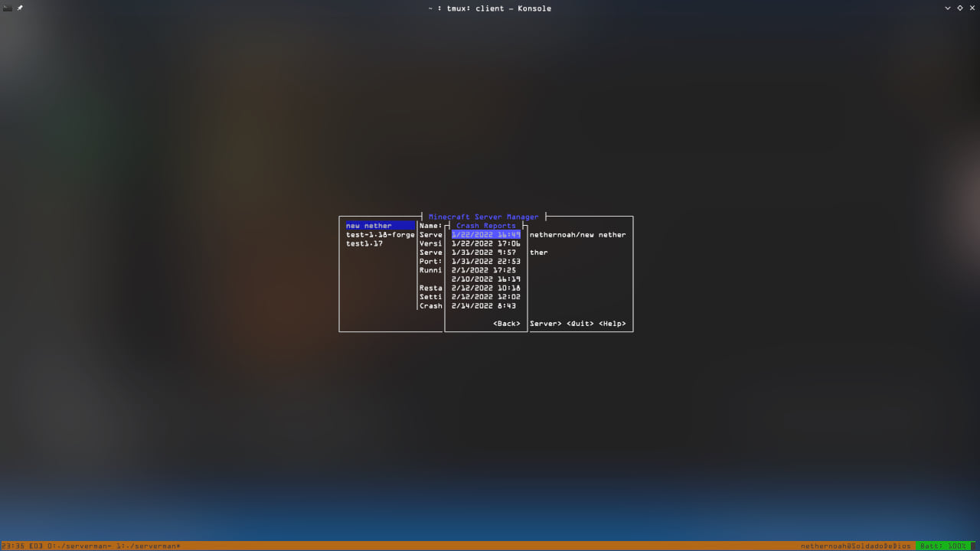
Task: Open crash report 2/12/2022 12:02
Action: pyautogui.click(x=485, y=297)
